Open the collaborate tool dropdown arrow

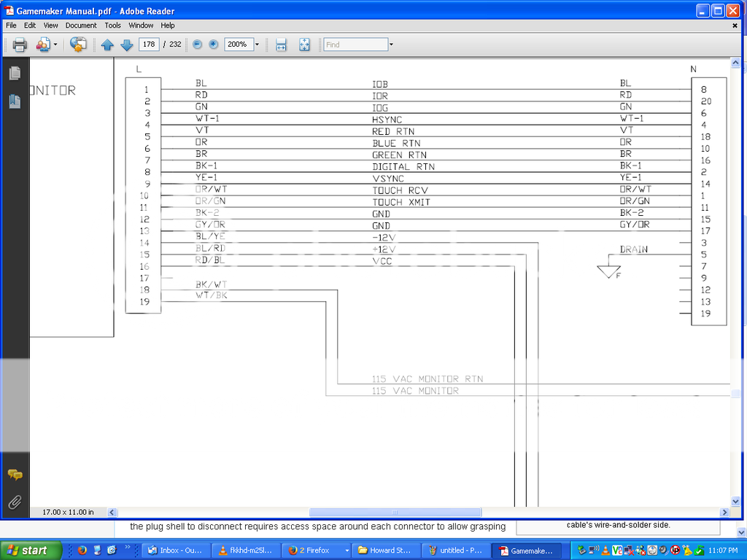[55, 44]
